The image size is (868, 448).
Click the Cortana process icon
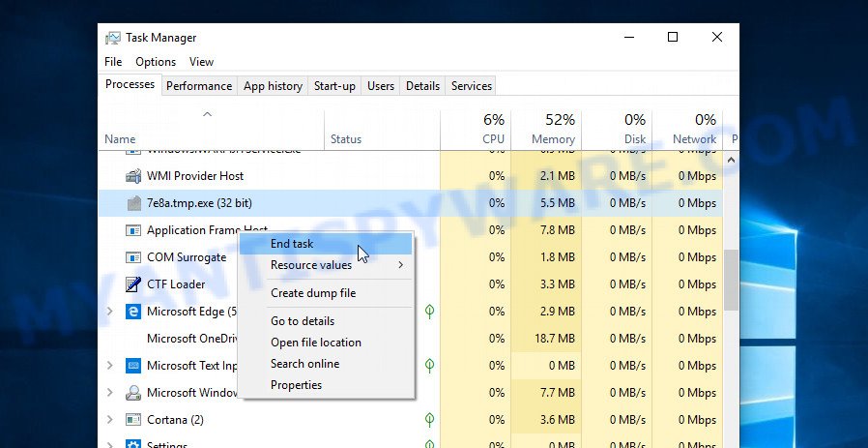point(133,420)
